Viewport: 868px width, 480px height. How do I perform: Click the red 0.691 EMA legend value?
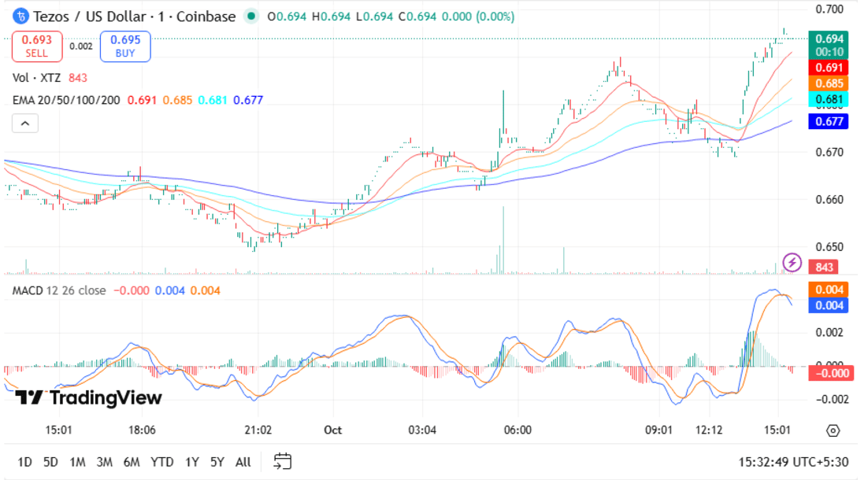142,100
